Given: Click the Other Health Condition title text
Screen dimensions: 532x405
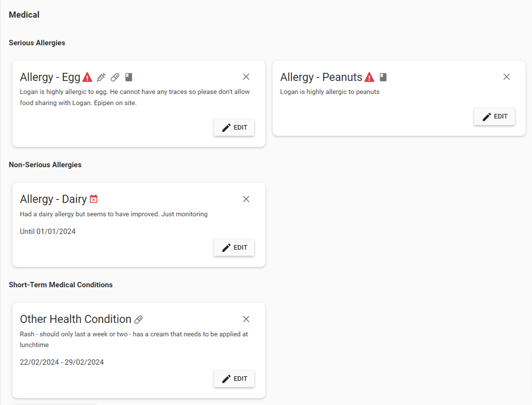Looking at the screenshot, I should [76, 319].
